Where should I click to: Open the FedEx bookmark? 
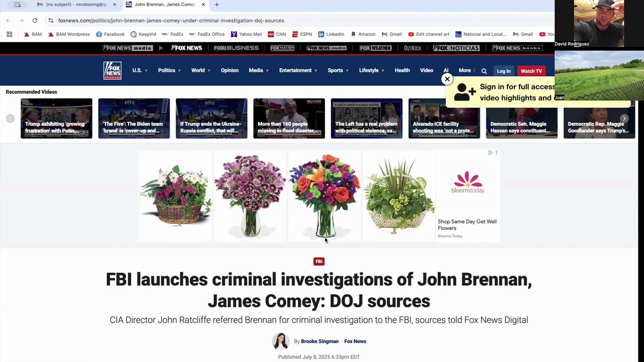(x=173, y=34)
